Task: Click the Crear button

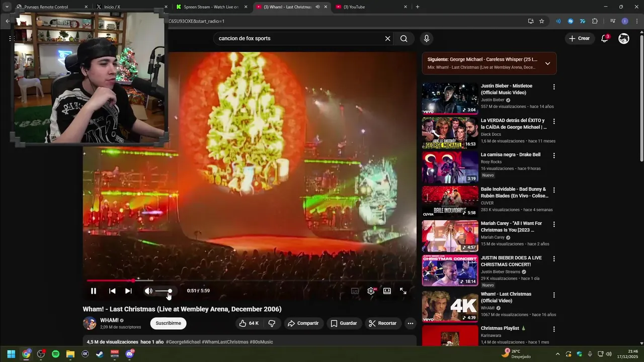Action: (x=579, y=39)
